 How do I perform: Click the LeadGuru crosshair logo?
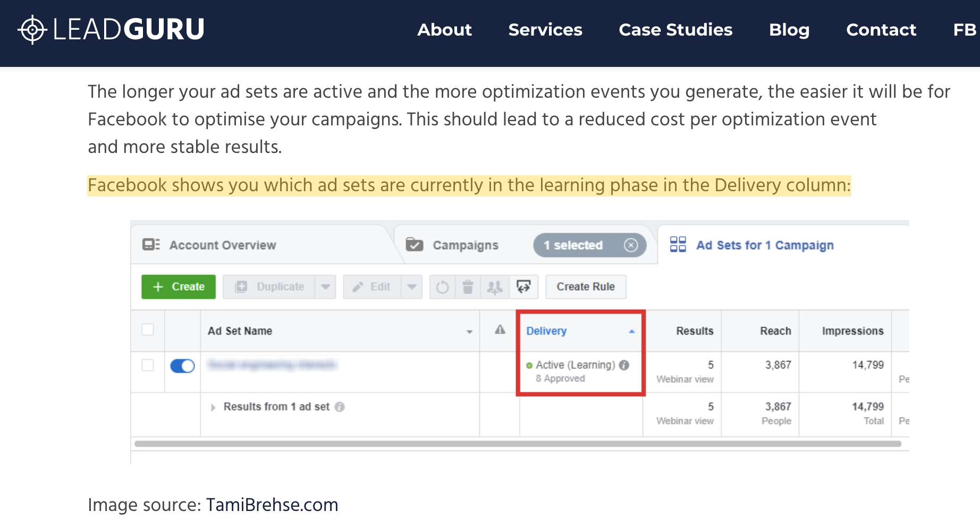point(33,29)
